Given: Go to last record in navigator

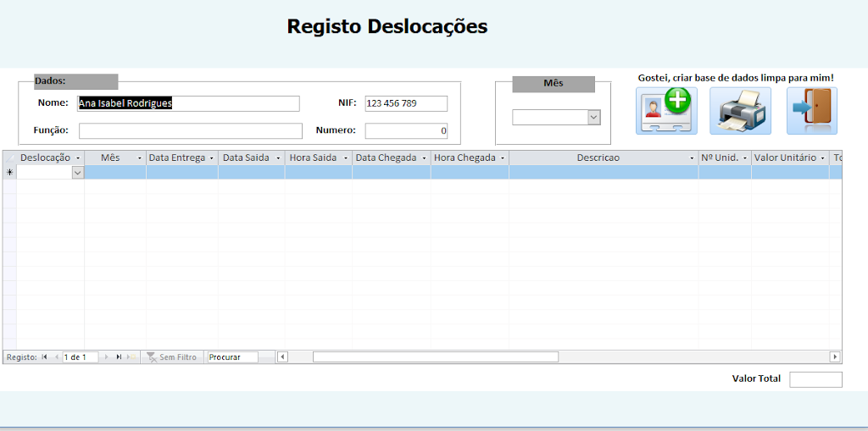Looking at the screenshot, I should pos(120,357).
